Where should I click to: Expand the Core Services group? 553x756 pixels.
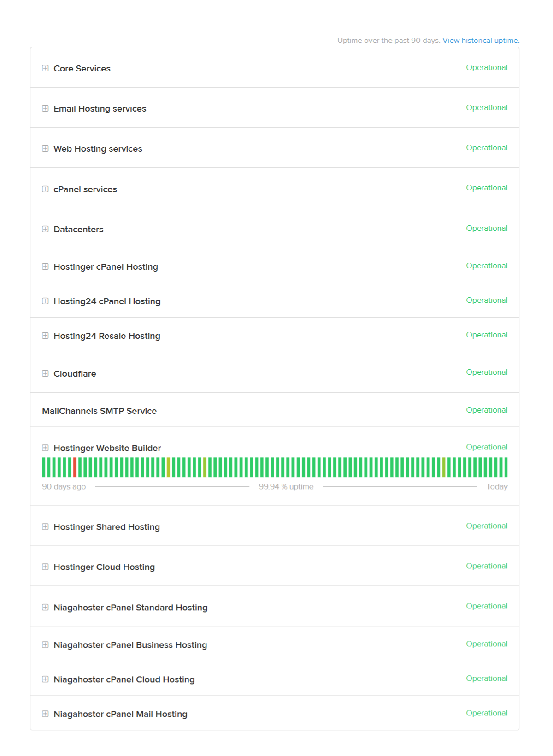coord(45,68)
